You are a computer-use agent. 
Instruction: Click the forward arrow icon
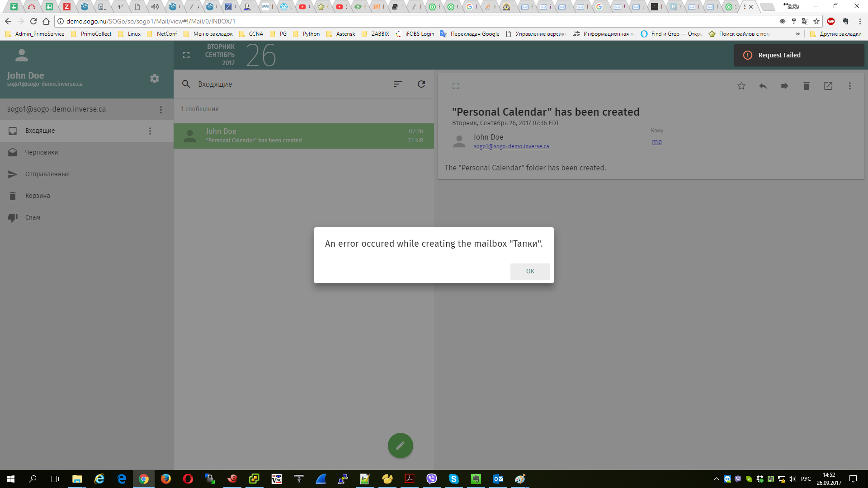point(784,86)
